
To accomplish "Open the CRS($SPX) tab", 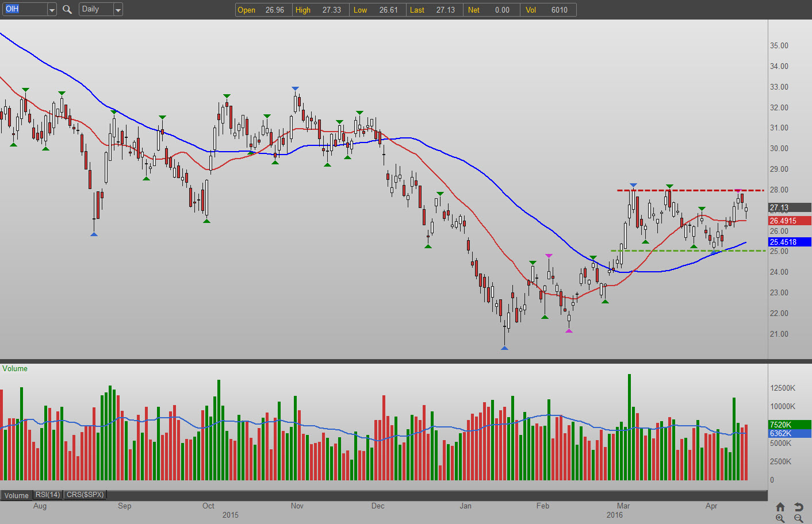I will (85, 495).
